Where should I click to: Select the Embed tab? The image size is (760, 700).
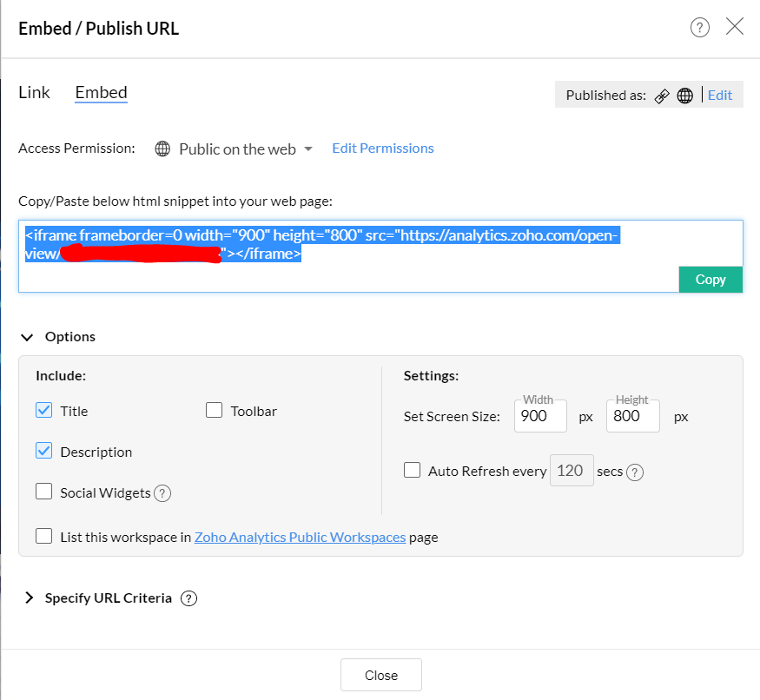point(101,92)
